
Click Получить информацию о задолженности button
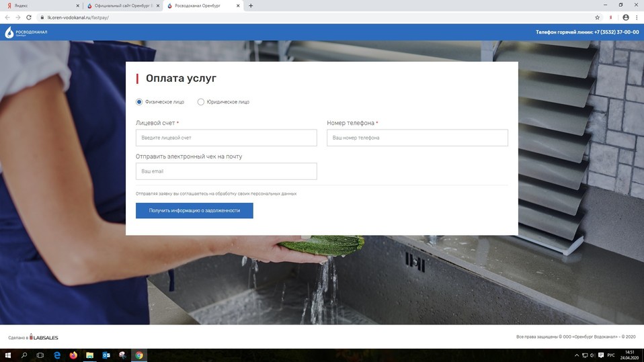[194, 211]
